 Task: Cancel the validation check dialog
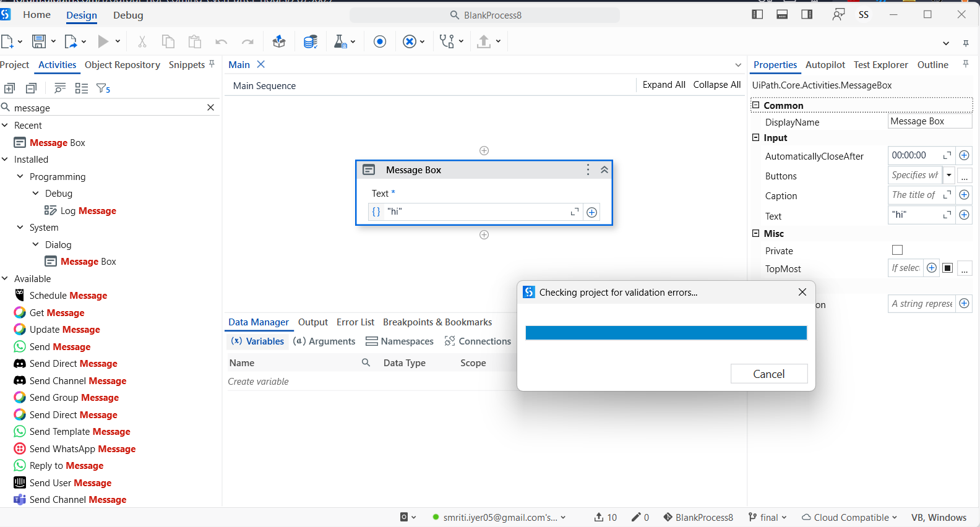769,374
